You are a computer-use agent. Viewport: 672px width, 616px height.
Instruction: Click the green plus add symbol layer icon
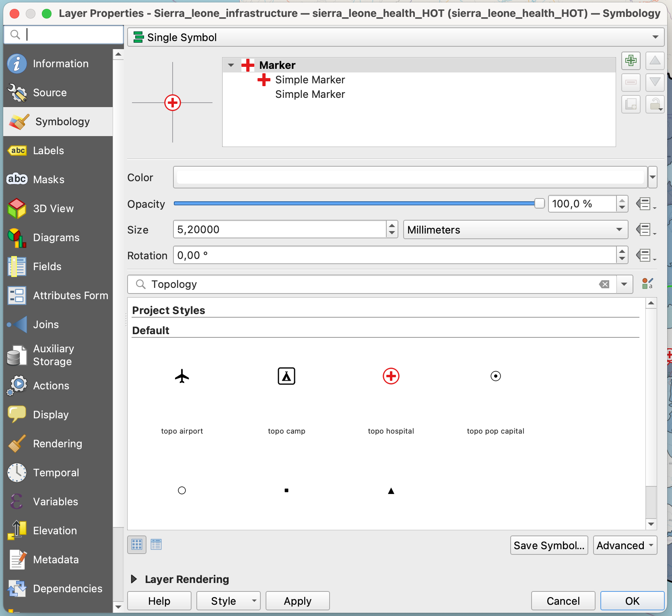[631, 61]
